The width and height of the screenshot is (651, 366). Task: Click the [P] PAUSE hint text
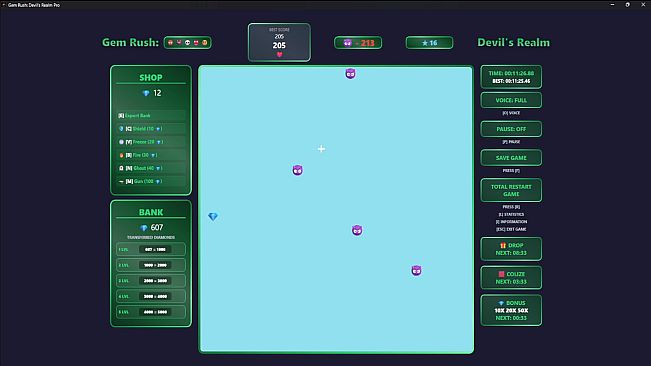511,142
